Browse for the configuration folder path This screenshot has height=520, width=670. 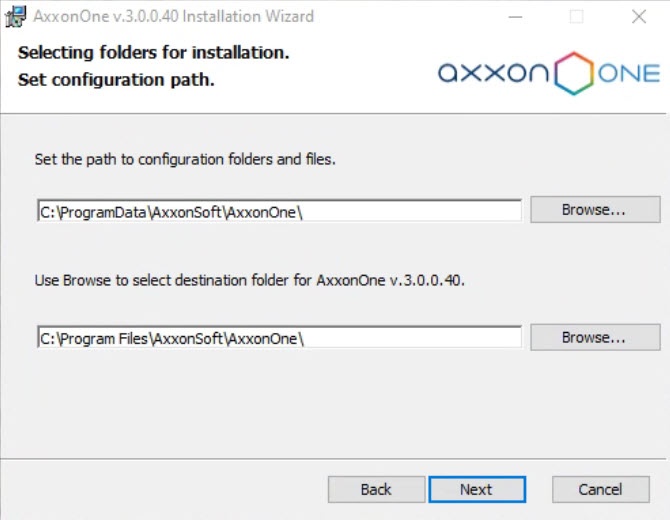594,210
